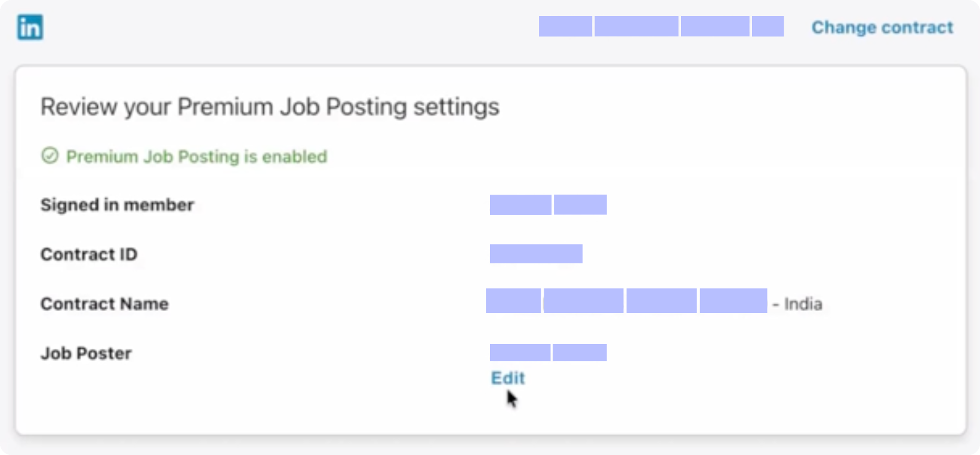980x455 pixels.
Task: Toggle the Premium Job Posting status text
Action: point(197,156)
